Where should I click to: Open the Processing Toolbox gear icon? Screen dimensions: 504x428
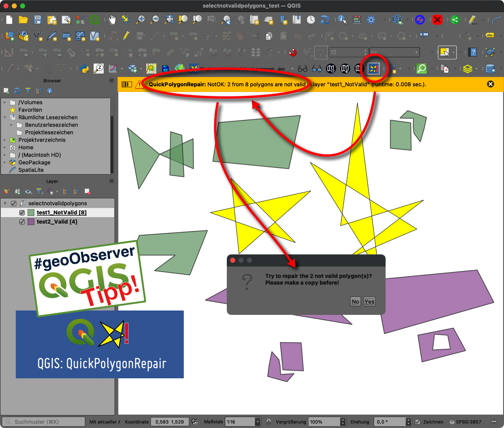click(371, 20)
